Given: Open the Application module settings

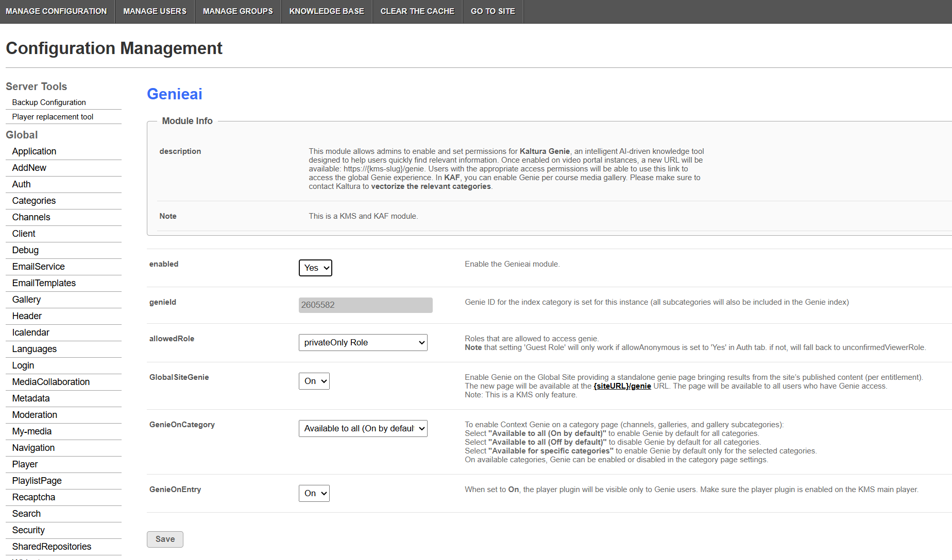Looking at the screenshot, I should [34, 151].
